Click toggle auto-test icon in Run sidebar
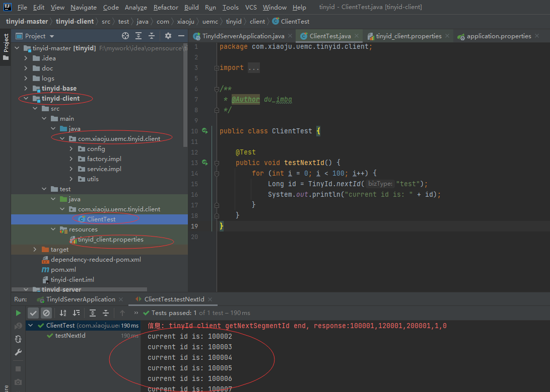Image resolution: width=550 pixels, height=392 pixels. (18, 339)
